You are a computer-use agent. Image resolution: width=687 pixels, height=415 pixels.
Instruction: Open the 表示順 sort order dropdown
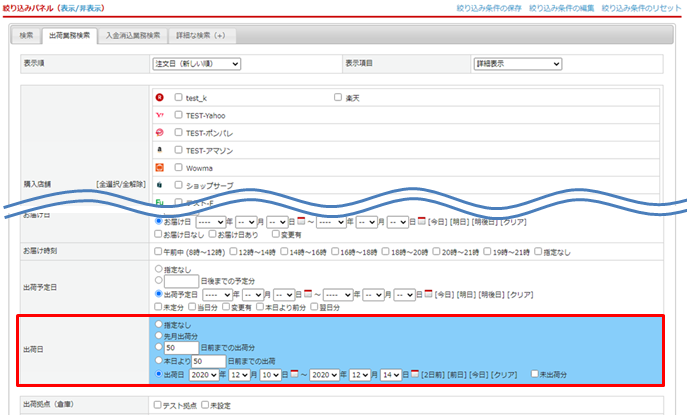pos(196,63)
